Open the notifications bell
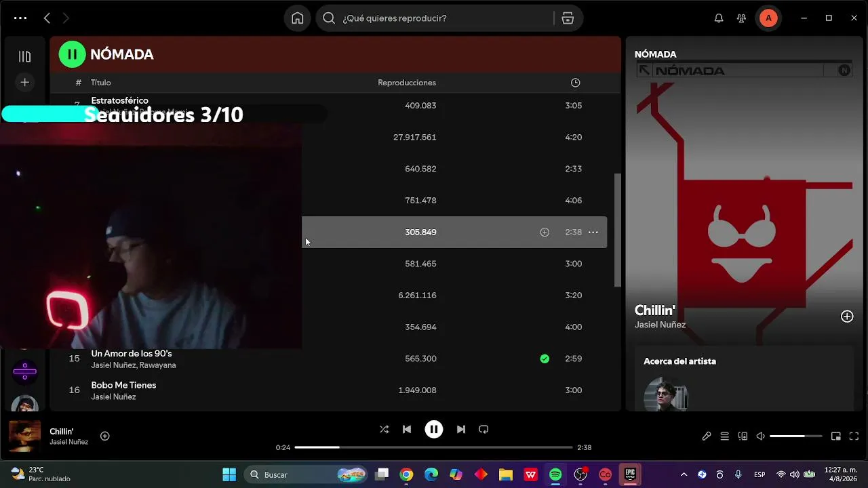The height and width of the screenshot is (488, 868). point(719,18)
